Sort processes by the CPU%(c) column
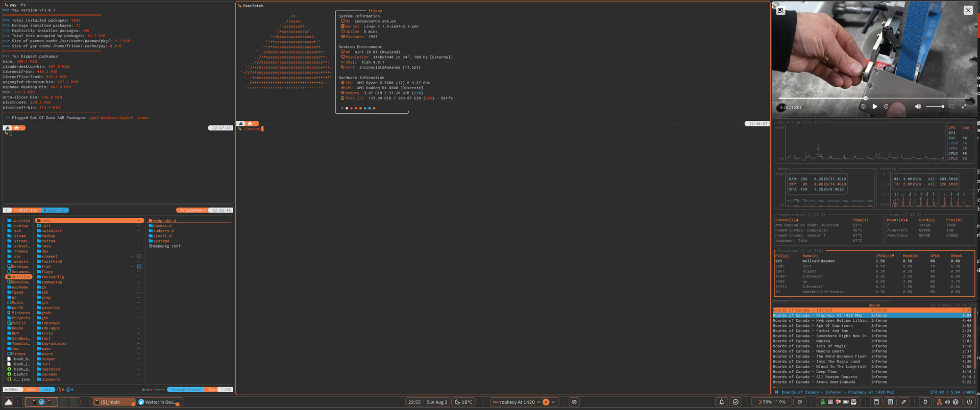 885,256
